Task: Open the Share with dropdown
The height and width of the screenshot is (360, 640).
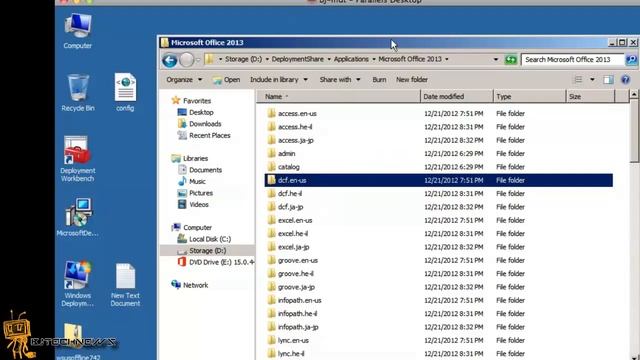Action: click(x=340, y=80)
